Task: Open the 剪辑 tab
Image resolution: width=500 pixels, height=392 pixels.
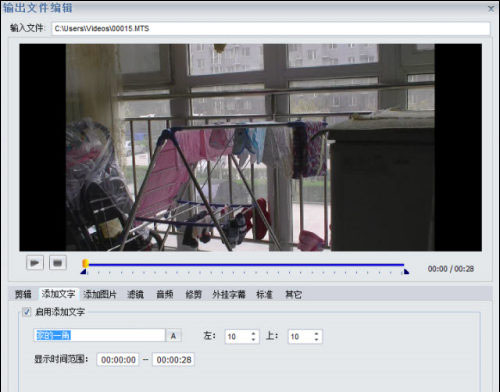Action: tap(23, 294)
